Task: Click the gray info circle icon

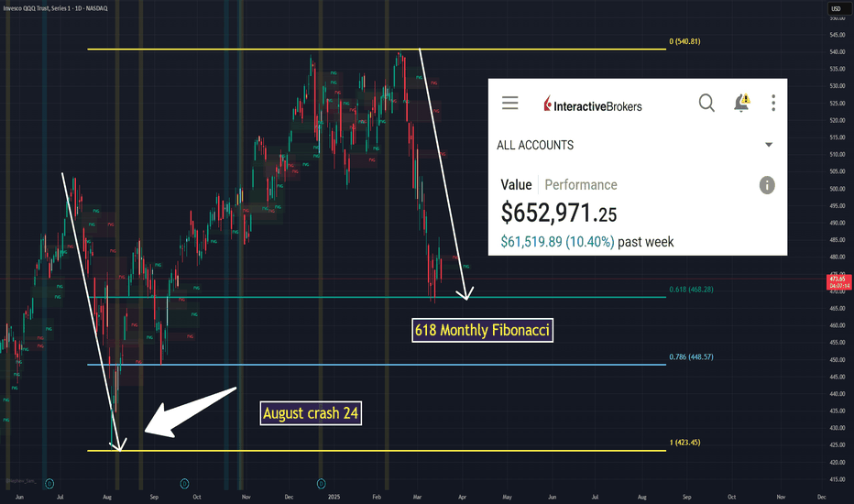Action: point(767,185)
